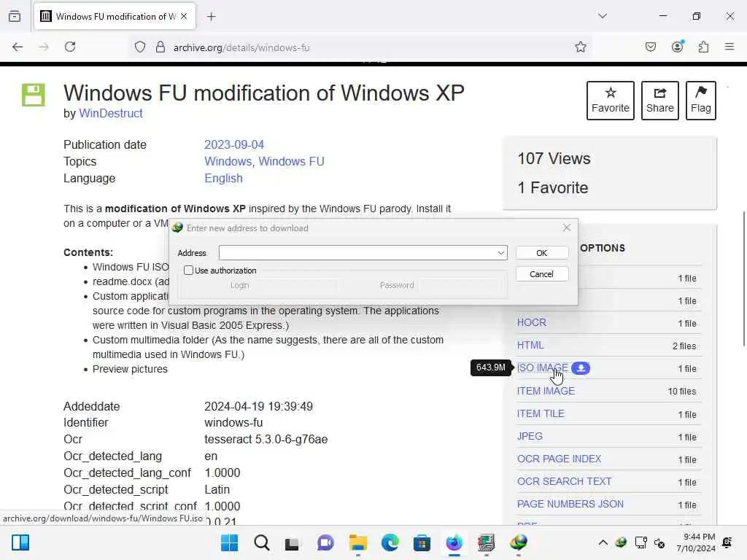This screenshot has height=560, width=747.
Task: Click the ISO image download arrow icon
Action: (581, 368)
